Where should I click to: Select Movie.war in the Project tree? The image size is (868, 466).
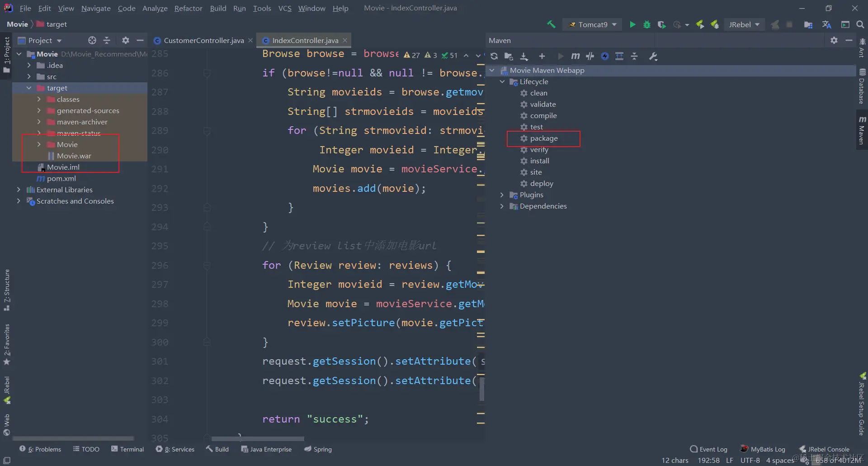coord(74,156)
